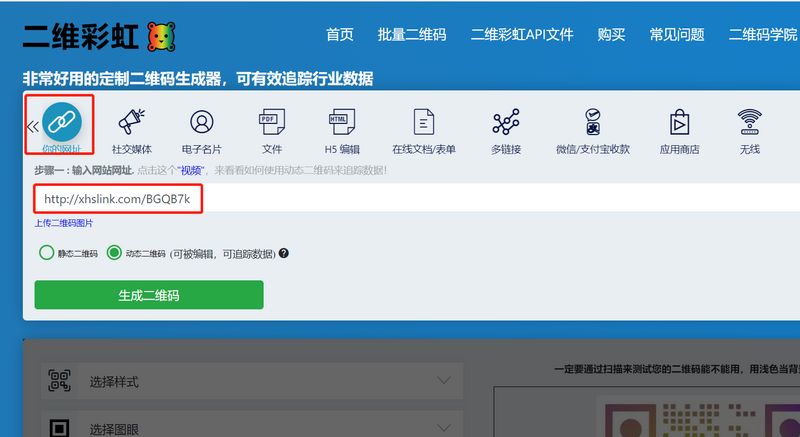Open 二维彩虹API文件 menu item

[522, 35]
